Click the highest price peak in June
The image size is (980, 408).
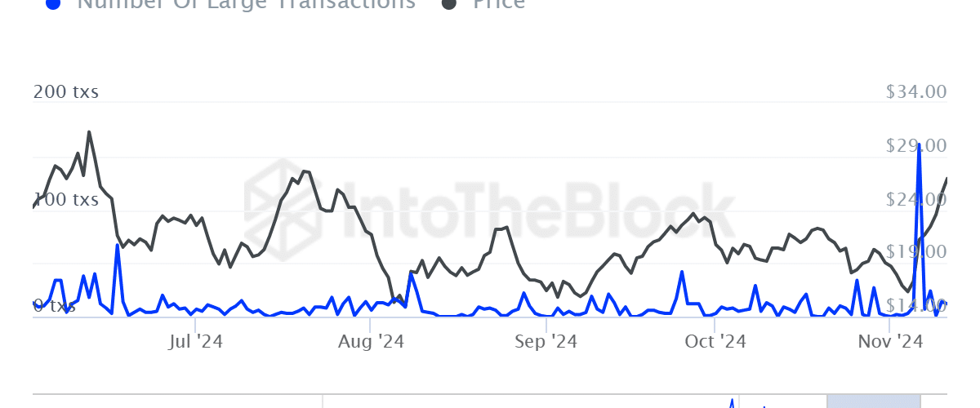(x=89, y=132)
